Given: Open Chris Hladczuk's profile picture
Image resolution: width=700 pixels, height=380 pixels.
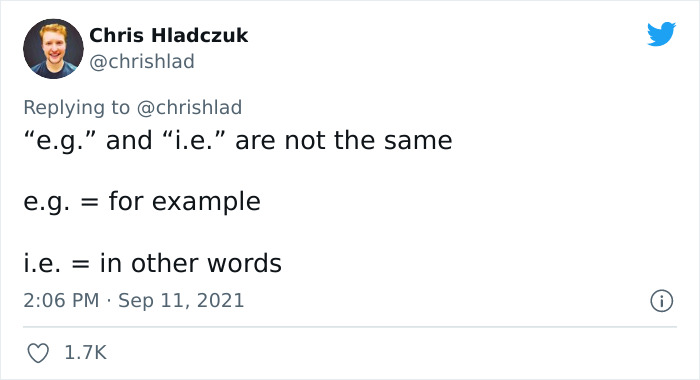Looking at the screenshot, I should click(x=53, y=49).
